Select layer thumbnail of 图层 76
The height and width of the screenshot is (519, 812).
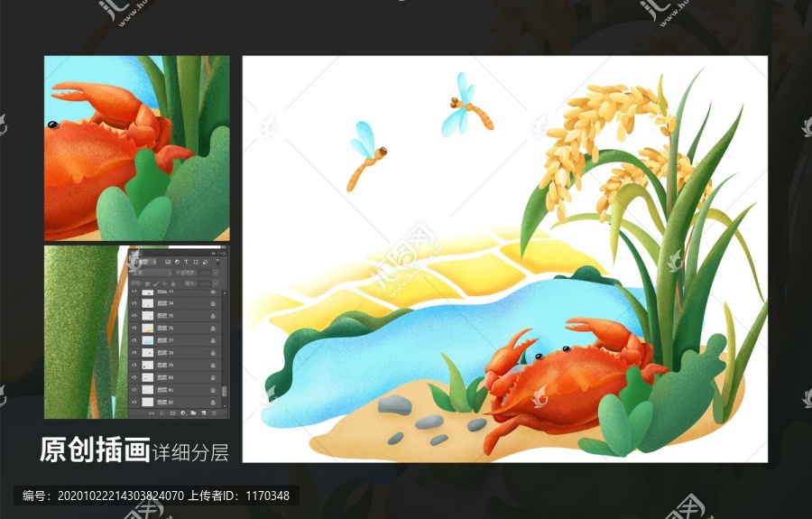coord(148,329)
